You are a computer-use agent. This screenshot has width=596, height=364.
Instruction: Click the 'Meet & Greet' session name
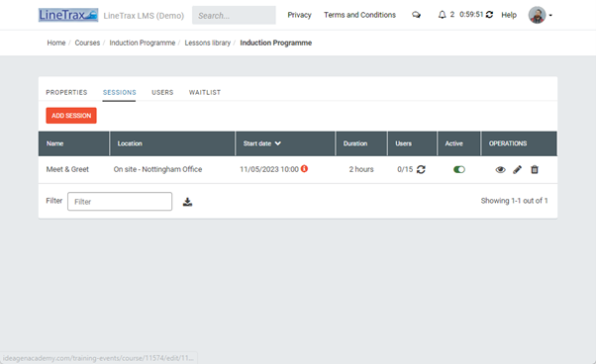click(x=67, y=169)
